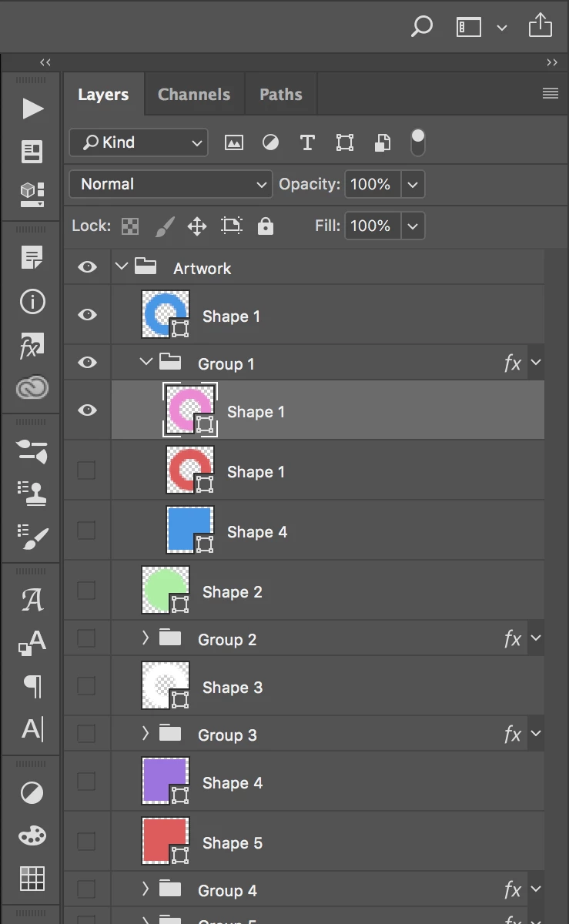The height and width of the screenshot is (924, 569).
Task: Open the Brush Settings panel icon
Action: coord(32,451)
